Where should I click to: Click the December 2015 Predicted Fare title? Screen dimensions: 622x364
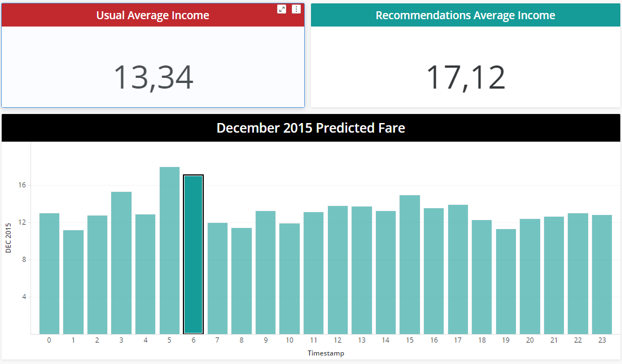pos(310,128)
